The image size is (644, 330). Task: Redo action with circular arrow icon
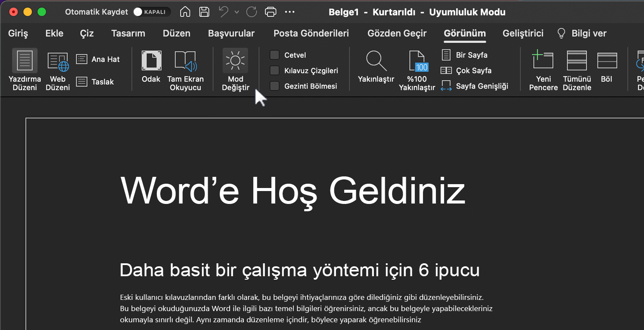pyautogui.click(x=252, y=12)
